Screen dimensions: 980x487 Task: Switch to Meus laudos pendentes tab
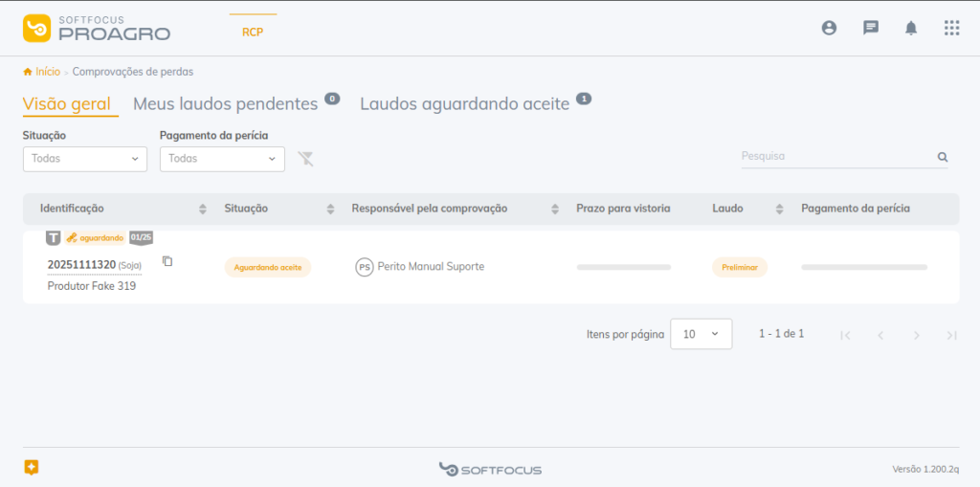[x=225, y=103]
